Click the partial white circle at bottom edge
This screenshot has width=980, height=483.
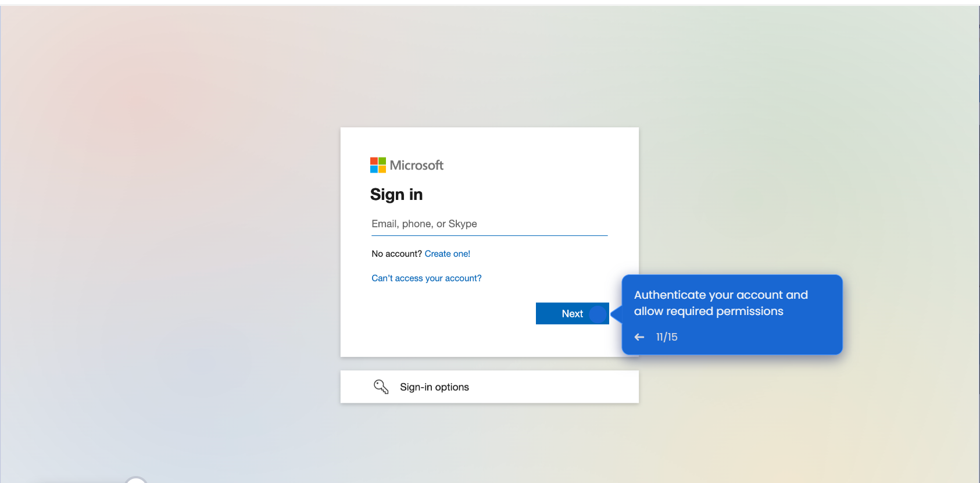136,480
